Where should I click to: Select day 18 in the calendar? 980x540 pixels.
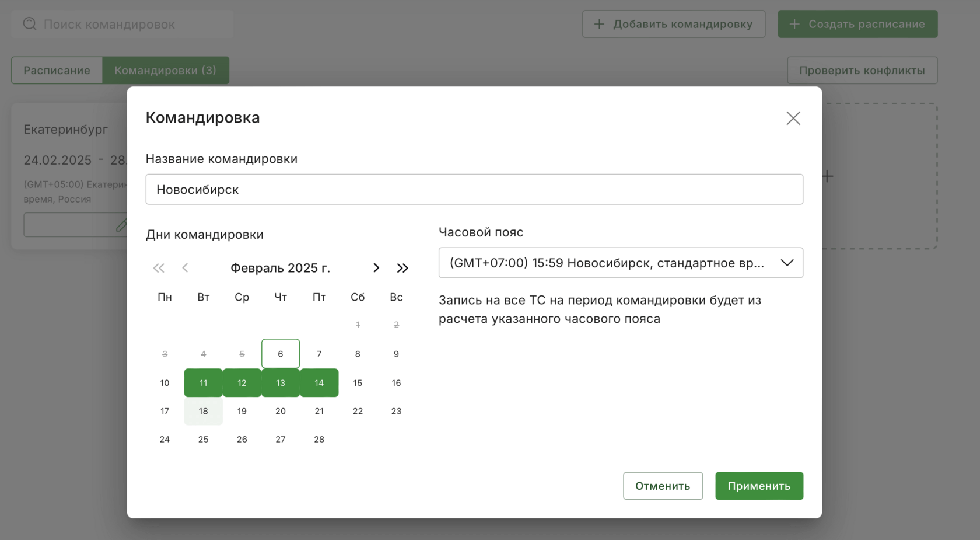click(203, 411)
